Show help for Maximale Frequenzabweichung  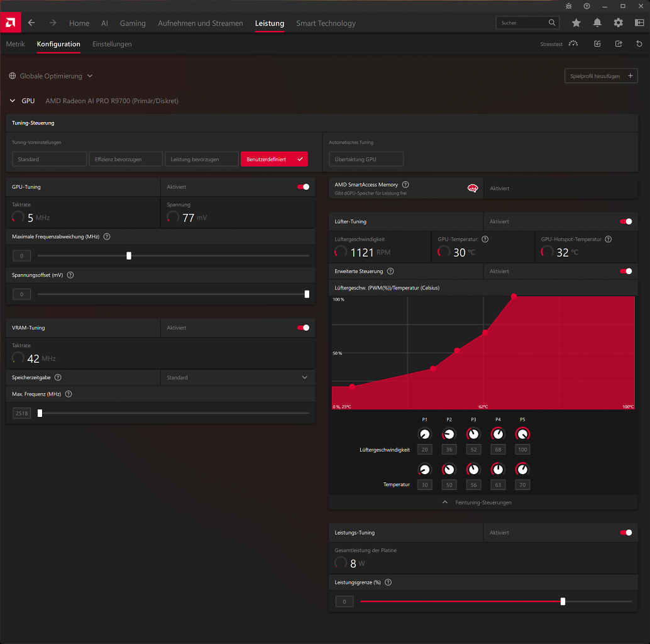click(x=107, y=236)
